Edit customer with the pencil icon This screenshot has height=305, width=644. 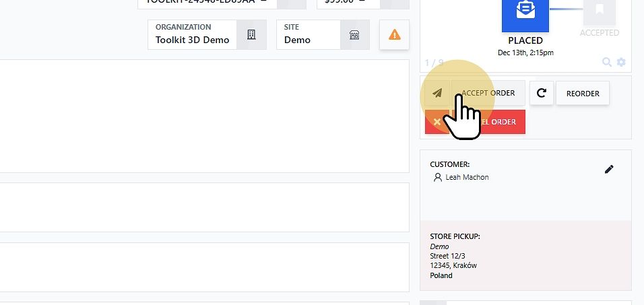609,169
